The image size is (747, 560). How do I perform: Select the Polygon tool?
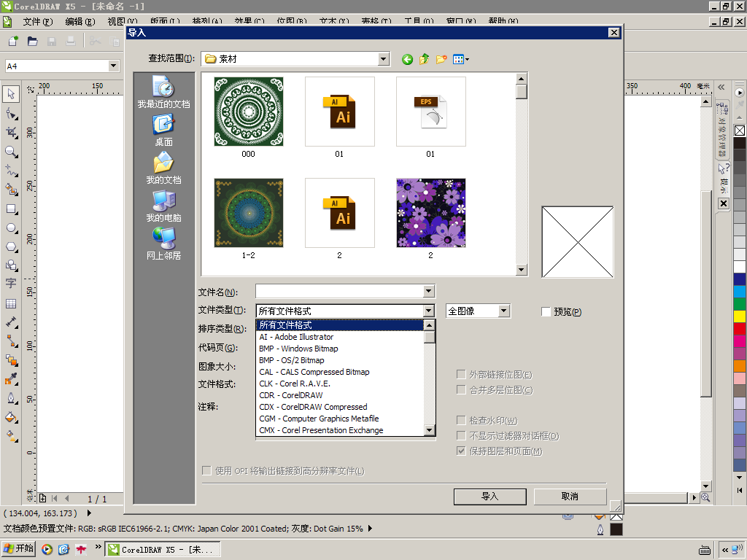point(11,246)
